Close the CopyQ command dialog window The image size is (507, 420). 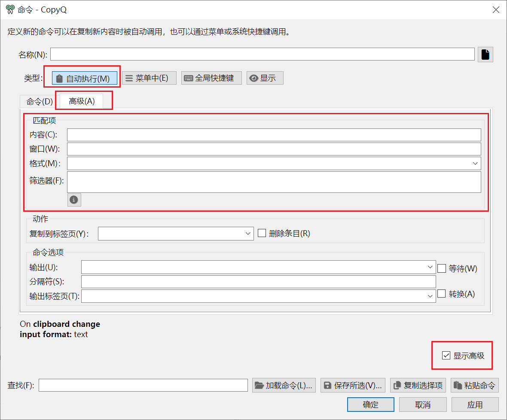pos(496,10)
